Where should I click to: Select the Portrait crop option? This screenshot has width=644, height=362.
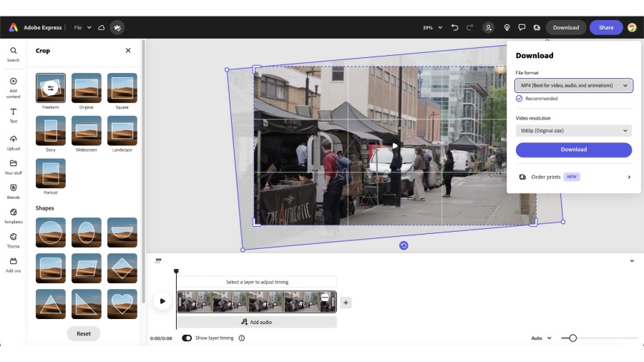click(x=51, y=173)
